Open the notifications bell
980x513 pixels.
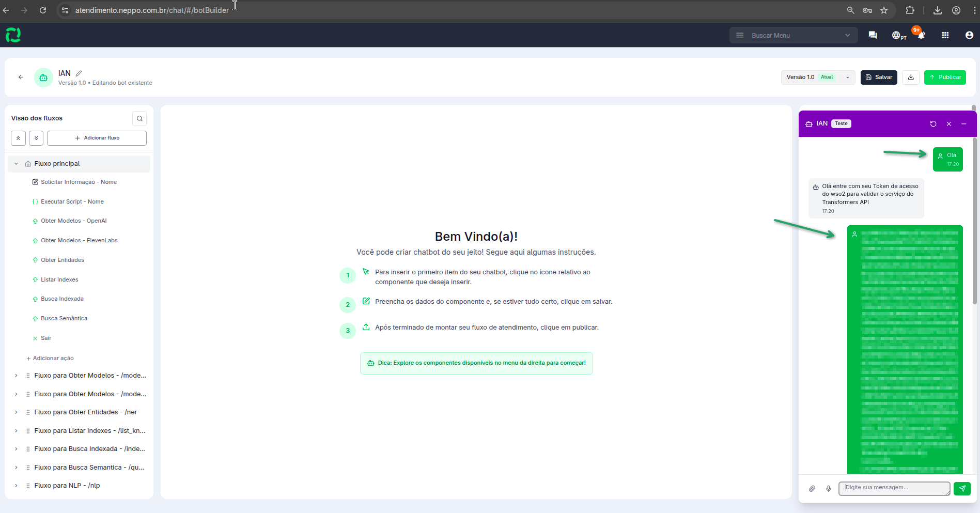click(921, 35)
